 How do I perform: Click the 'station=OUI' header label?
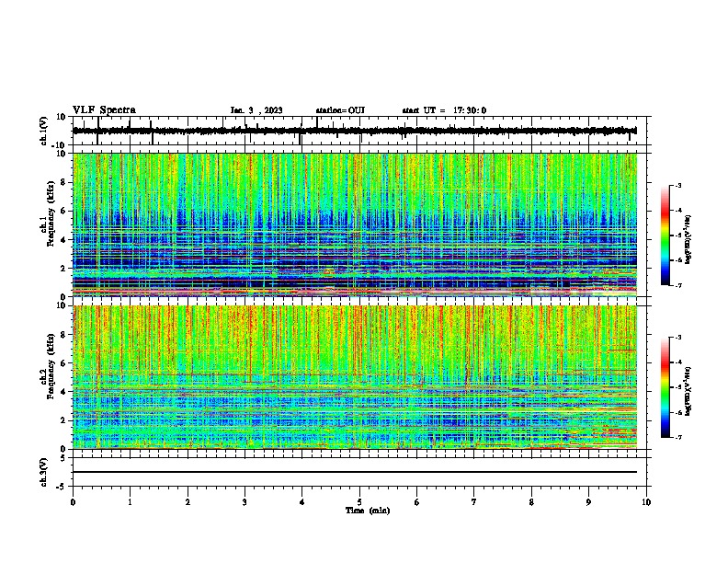coord(340,110)
